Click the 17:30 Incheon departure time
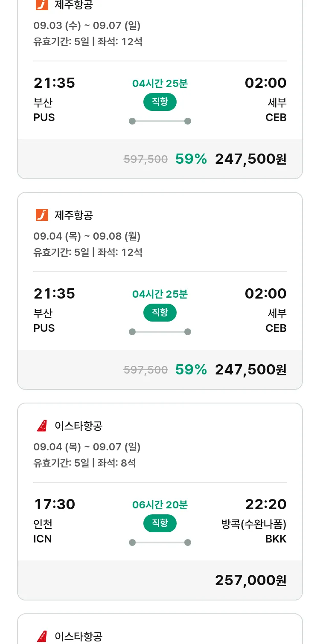Screen dimensions: 320x644 pyautogui.click(x=54, y=504)
